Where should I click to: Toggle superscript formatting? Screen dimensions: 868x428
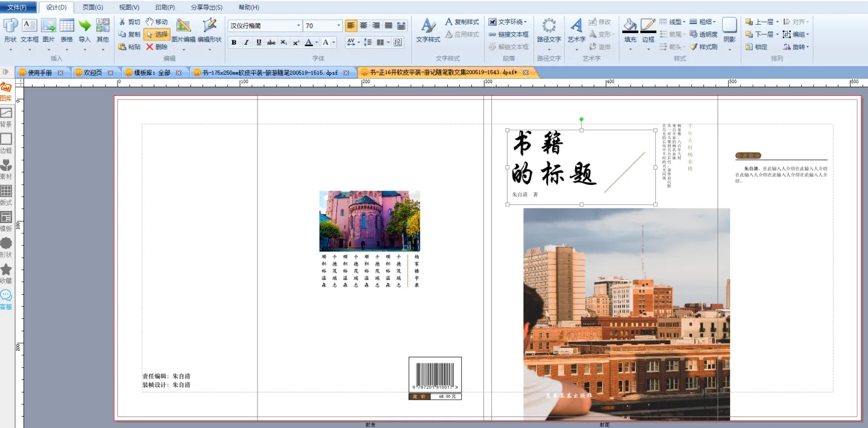(296, 42)
